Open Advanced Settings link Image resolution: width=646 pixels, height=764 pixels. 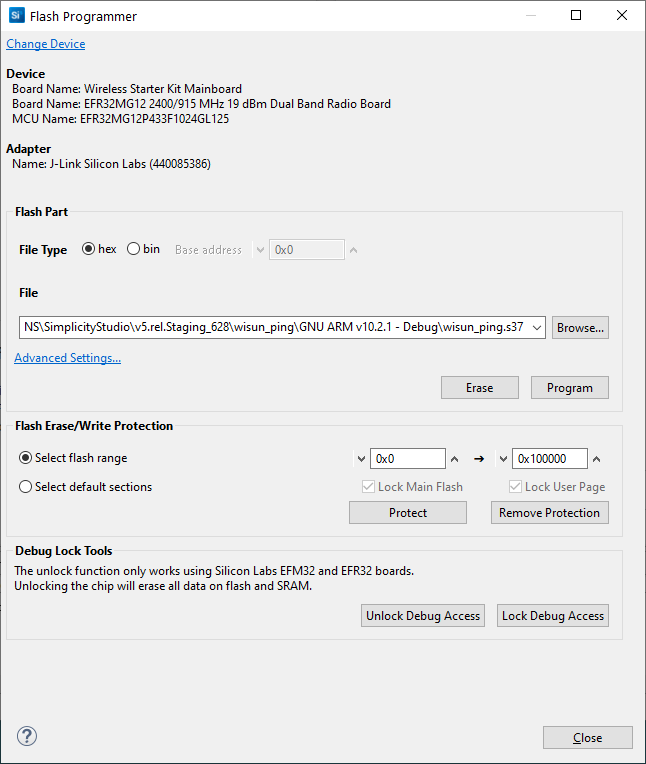point(68,358)
